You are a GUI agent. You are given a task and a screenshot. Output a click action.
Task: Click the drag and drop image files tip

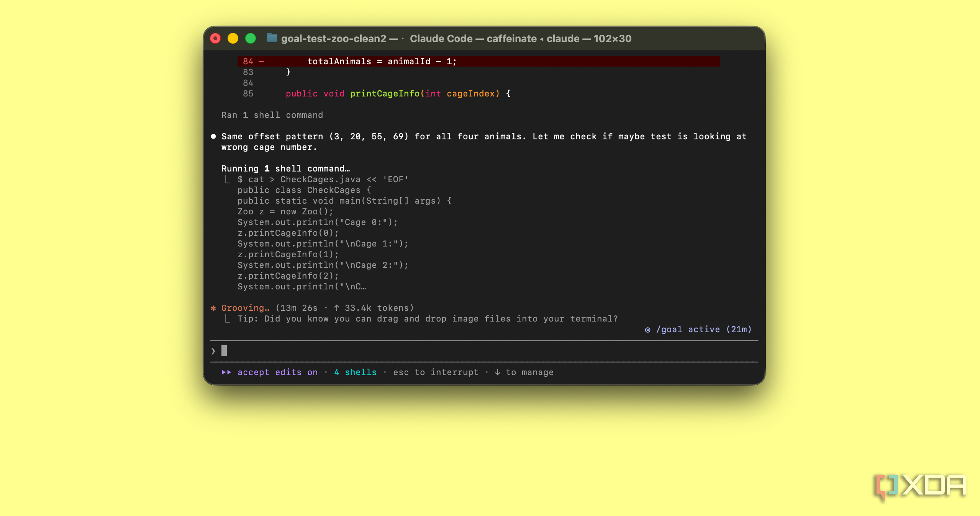(x=428, y=318)
